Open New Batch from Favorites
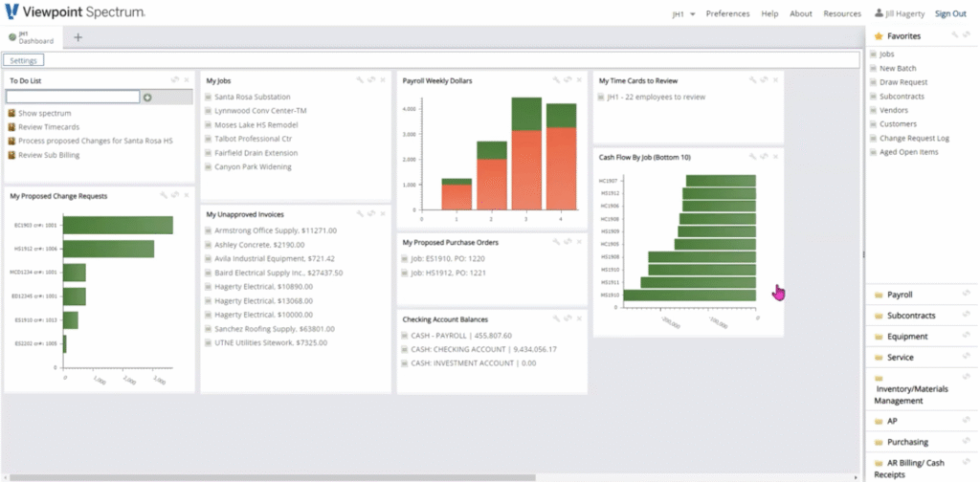 (898, 68)
